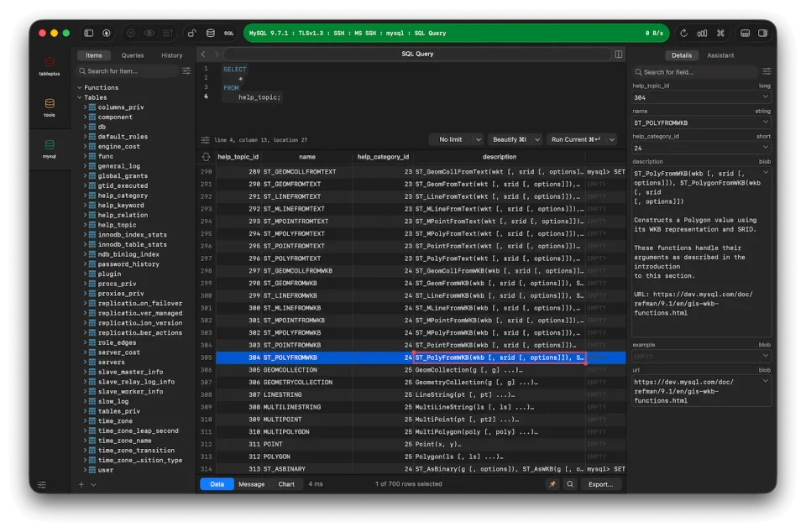Expand the columns_priv table node

(86, 107)
